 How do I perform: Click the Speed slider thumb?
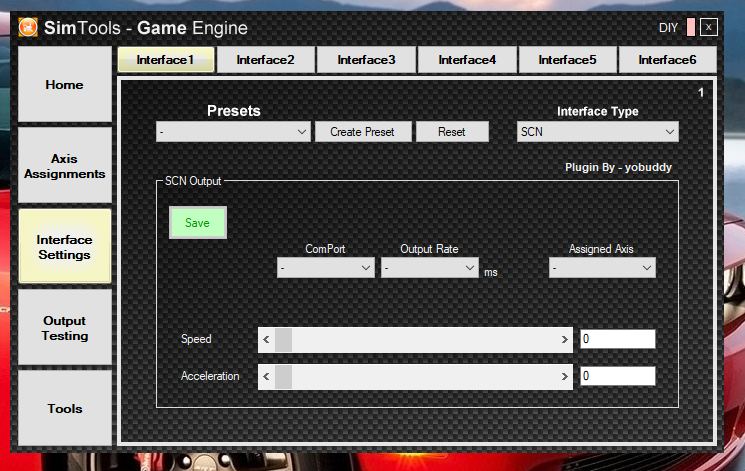pos(283,339)
